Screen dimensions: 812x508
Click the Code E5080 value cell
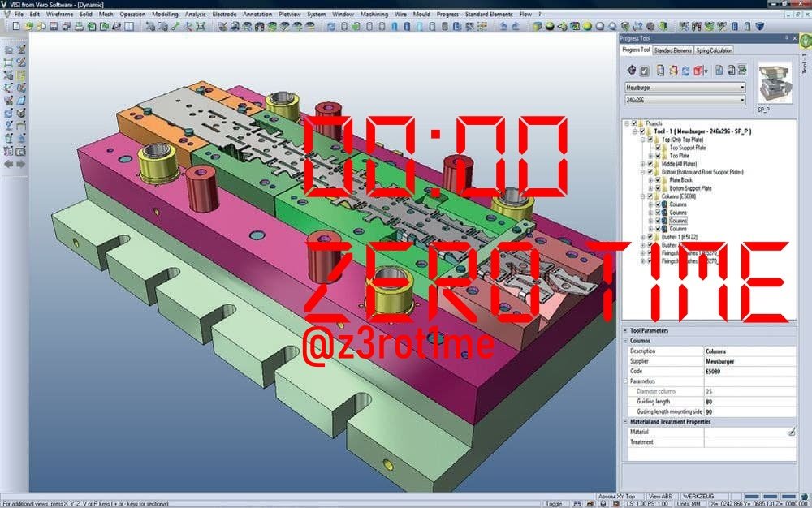(x=749, y=372)
